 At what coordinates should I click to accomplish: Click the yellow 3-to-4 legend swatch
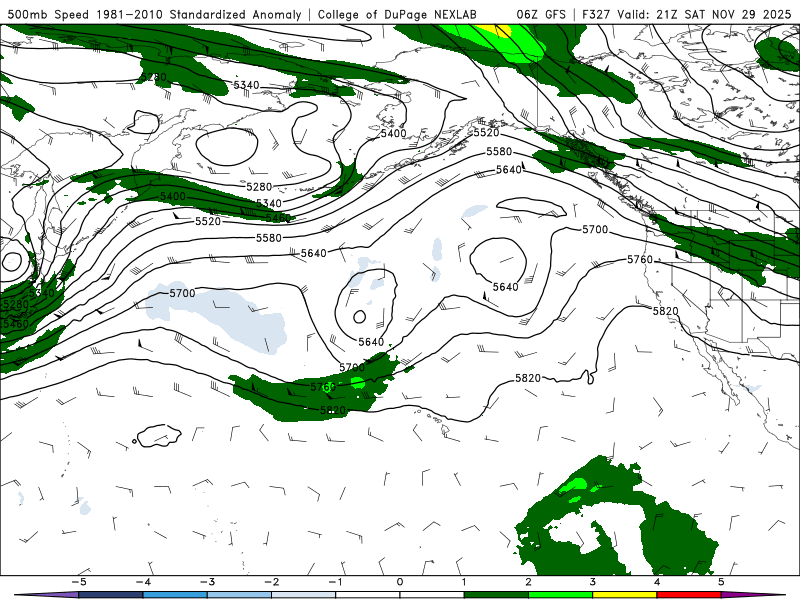tap(624, 595)
